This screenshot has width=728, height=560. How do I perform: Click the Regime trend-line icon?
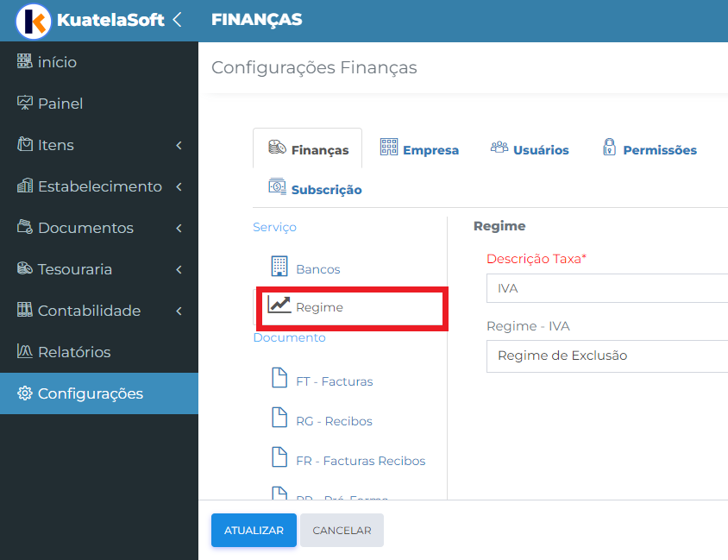coord(279,305)
